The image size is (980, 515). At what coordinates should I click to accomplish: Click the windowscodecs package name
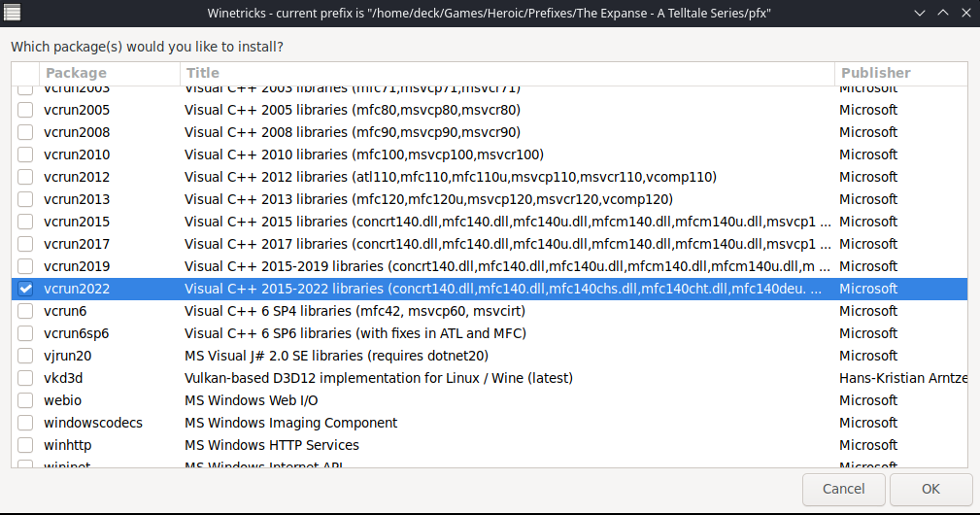[93, 423]
